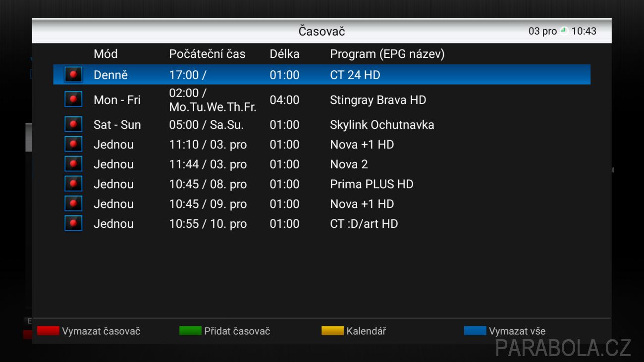Click the 03 pro date in header
The width and height of the screenshot is (644, 362).
542,31
